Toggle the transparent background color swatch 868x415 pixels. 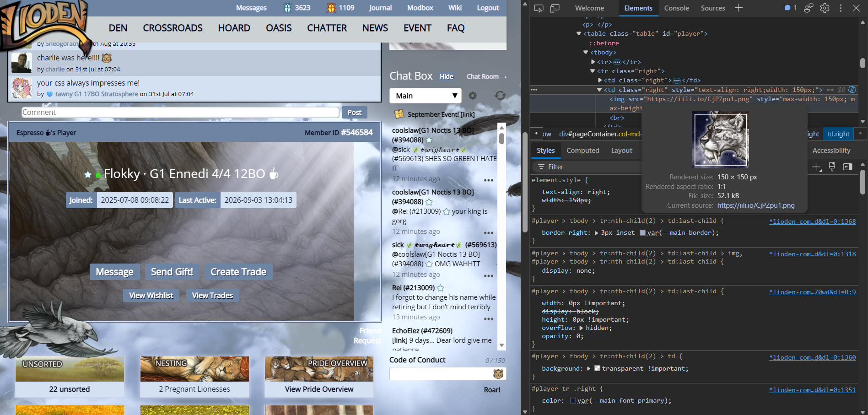tap(597, 368)
